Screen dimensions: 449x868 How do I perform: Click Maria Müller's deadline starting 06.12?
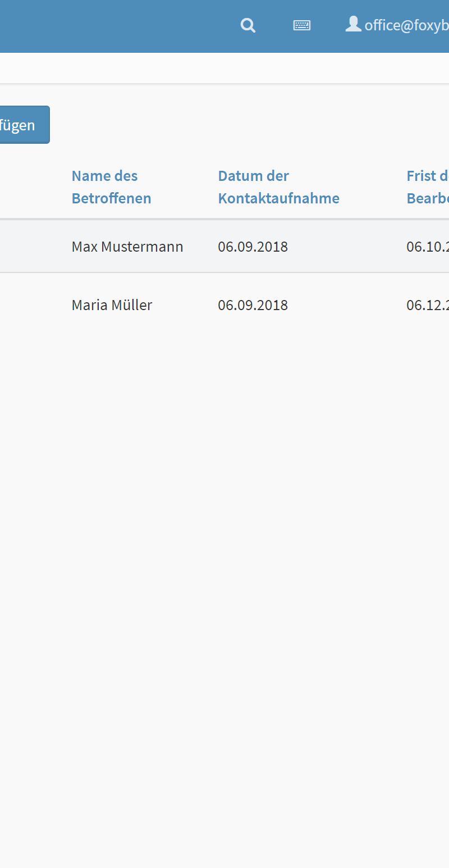point(428,305)
